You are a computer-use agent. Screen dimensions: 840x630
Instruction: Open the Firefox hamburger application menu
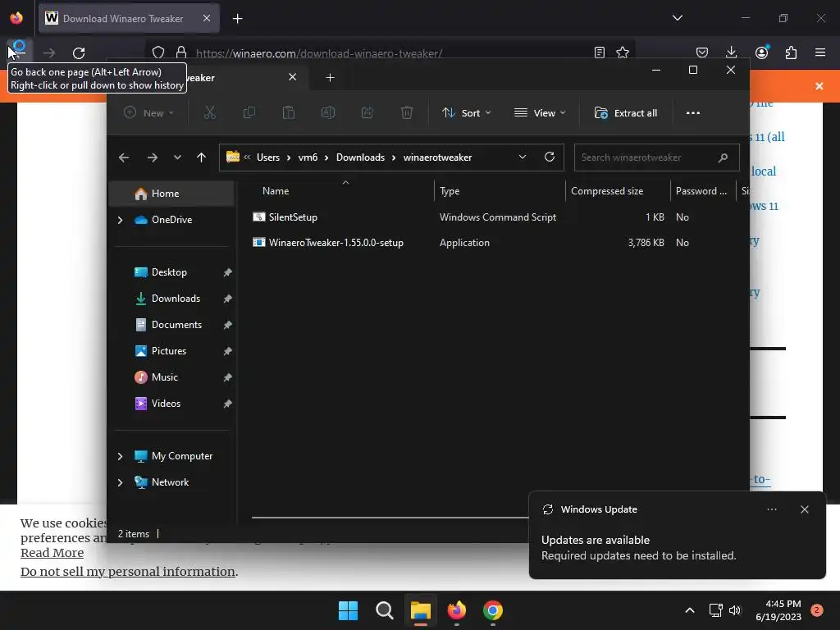point(820,52)
